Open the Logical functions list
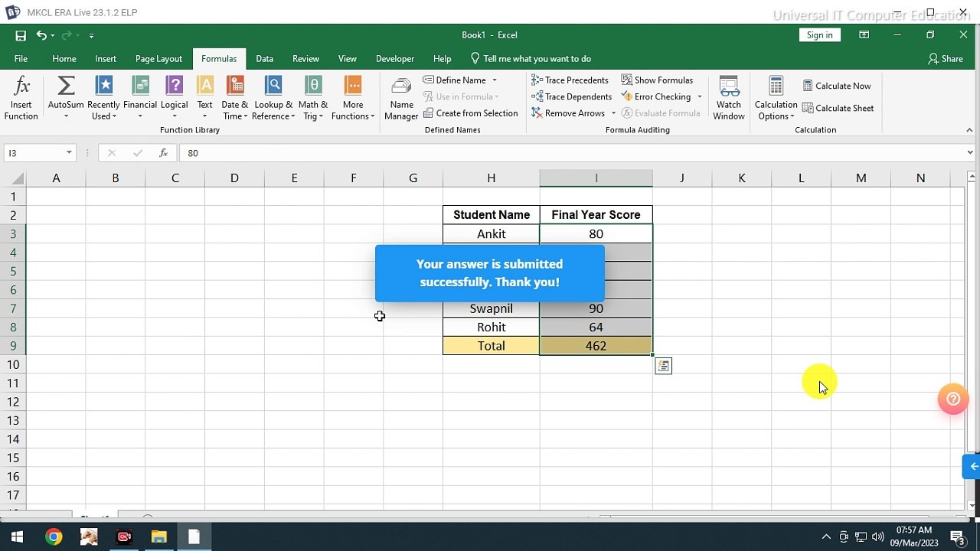Viewport: 980px width, 551px height. tap(175, 98)
